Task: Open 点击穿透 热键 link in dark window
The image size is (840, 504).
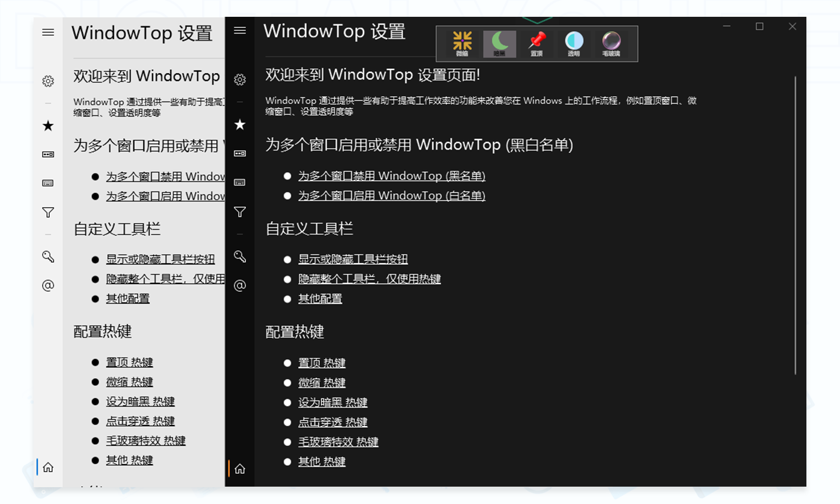Action: pos(333,422)
